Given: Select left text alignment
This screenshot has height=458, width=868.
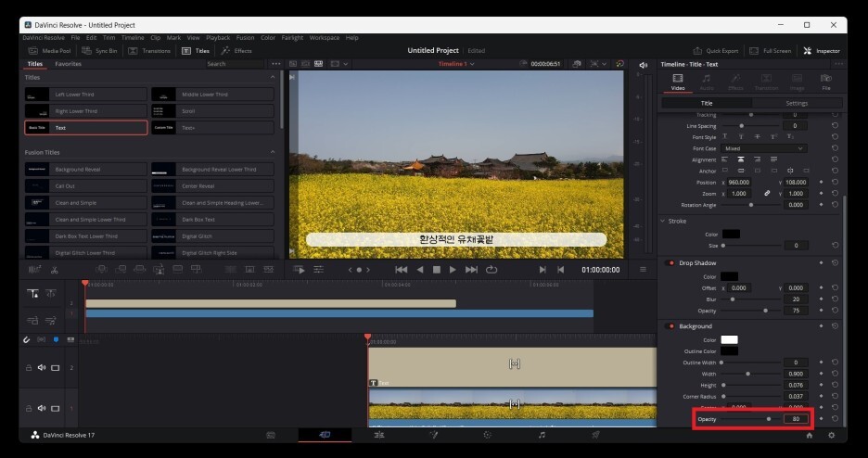Looking at the screenshot, I should [x=724, y=159].
